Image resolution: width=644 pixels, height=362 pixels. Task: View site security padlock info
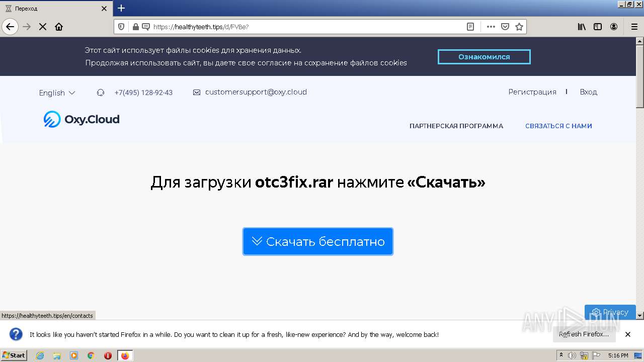(135, 27)
